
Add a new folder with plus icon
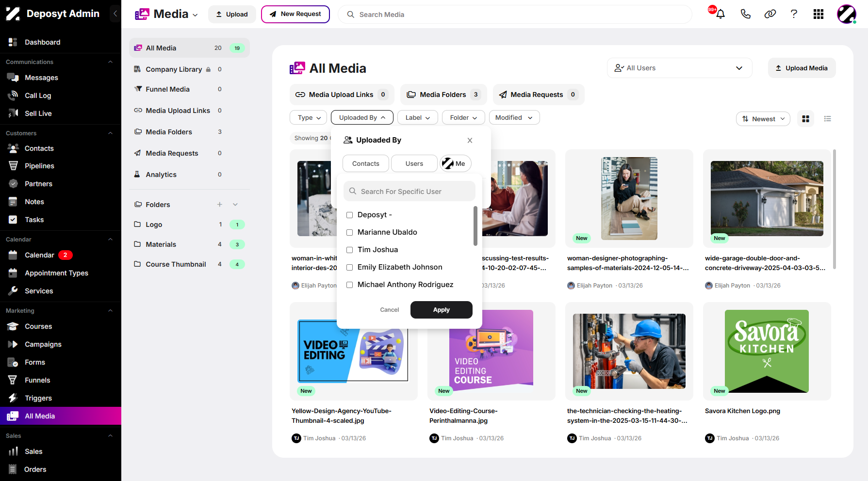[x=220, y=205]
